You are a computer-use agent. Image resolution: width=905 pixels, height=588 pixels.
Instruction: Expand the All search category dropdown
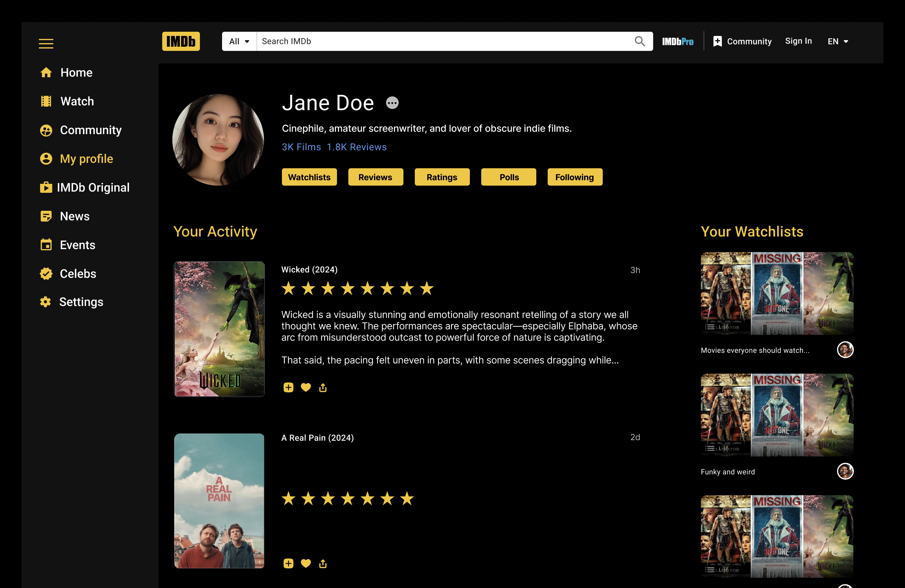point(239,41)
